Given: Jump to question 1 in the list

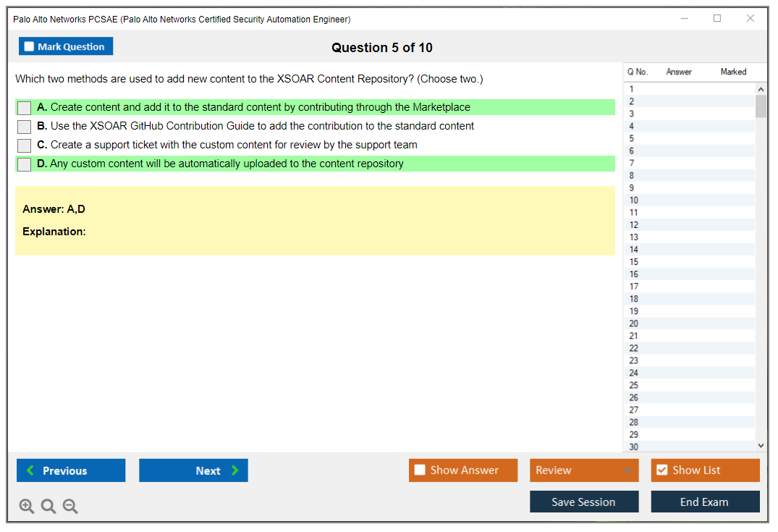Looking at the screenshot, I should tap(632, 89).
